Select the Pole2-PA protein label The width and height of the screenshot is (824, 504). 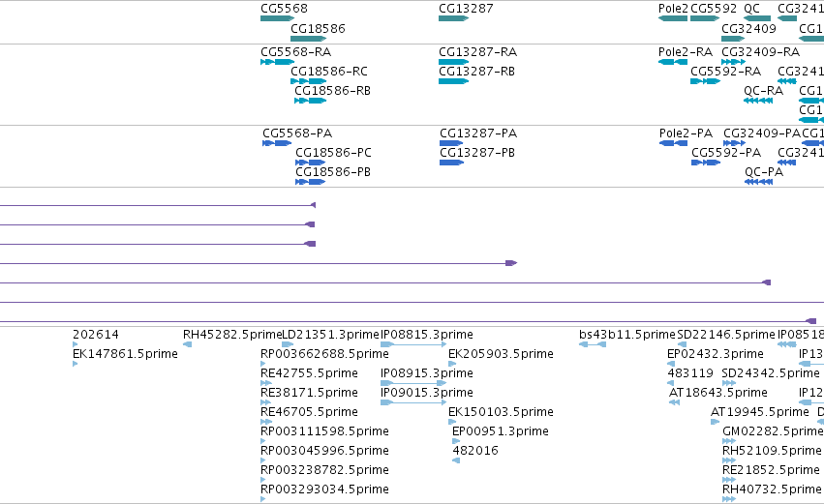click(x=686, y=133)
